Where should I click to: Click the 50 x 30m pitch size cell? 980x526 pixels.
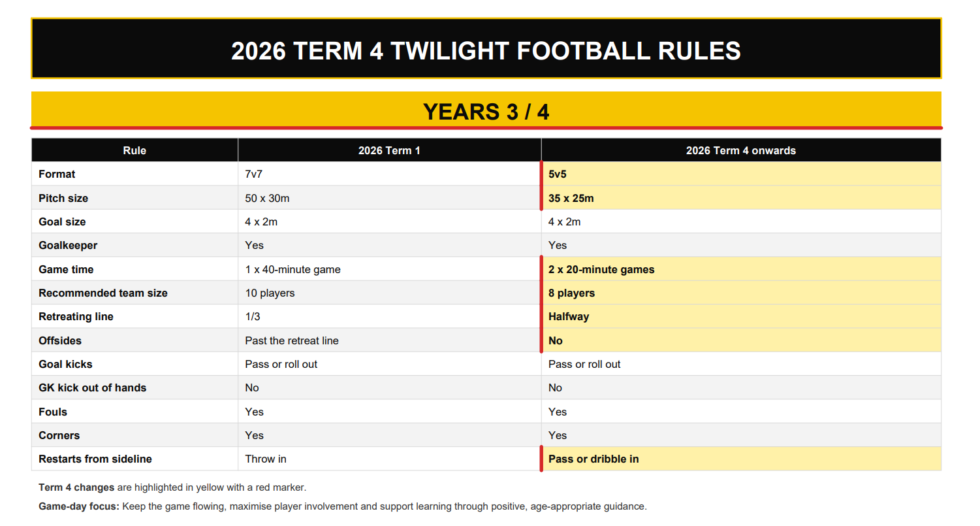(x=389, y=198)
